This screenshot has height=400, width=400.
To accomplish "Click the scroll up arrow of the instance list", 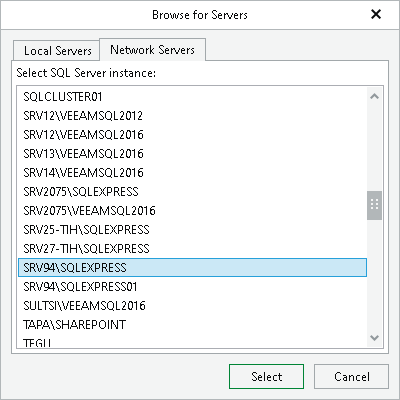I will pos(374,97).
